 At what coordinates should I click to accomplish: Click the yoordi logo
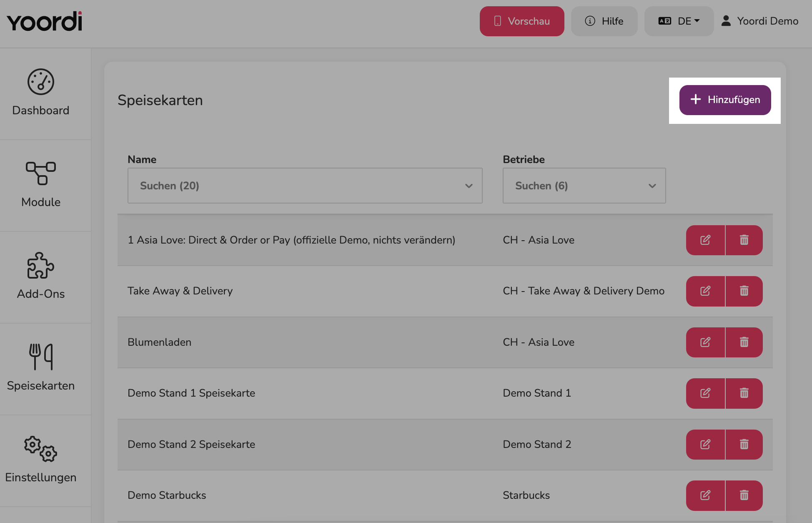pyautogui.click(x=45, y=21)
